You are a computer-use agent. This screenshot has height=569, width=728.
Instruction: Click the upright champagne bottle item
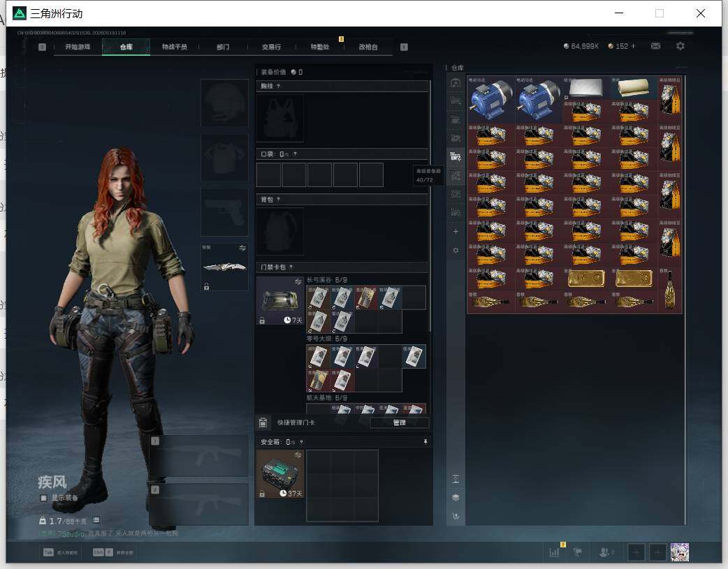(x=670, y=290)
